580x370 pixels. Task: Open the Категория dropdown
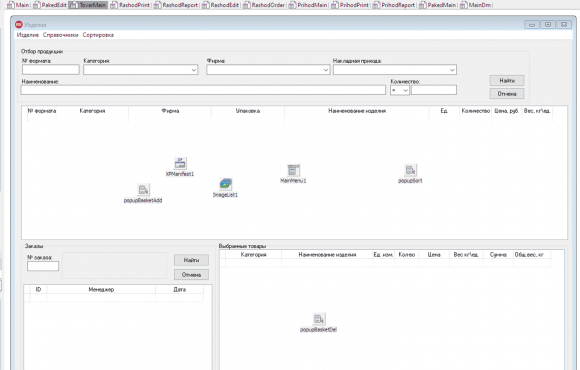[x=141, y=70]
